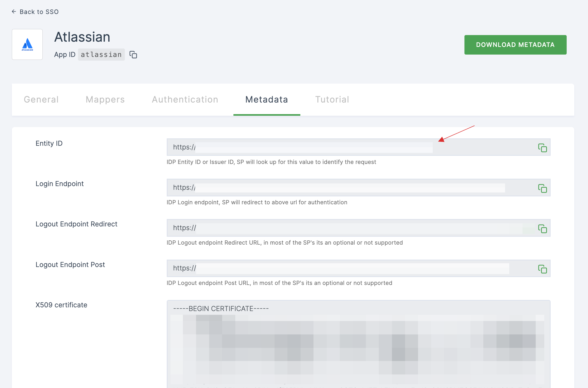Copy the Logout Endpoint Redirect URL

(542, 229)
